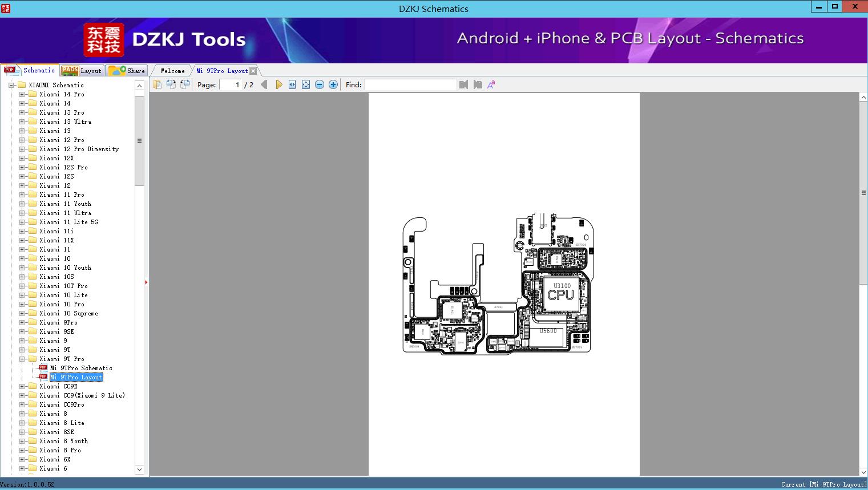Fit page to width icon
The width and height of the screenshot is (868, 490).
(292, 84)
